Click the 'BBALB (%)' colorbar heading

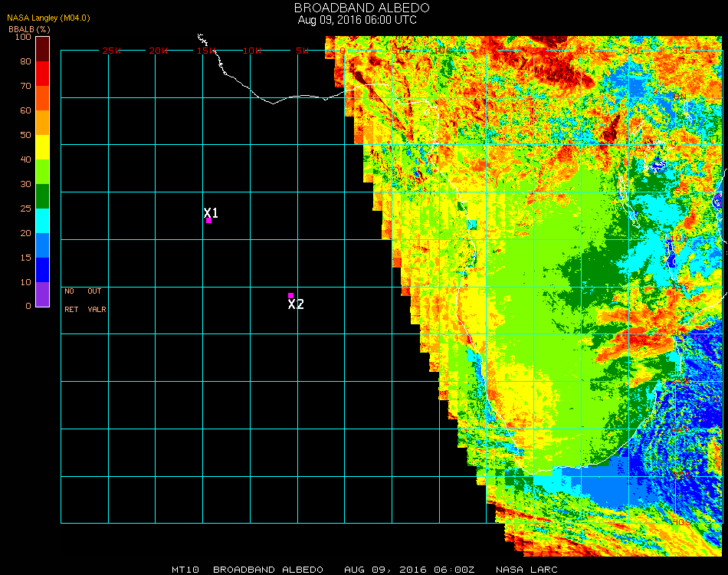29,29
